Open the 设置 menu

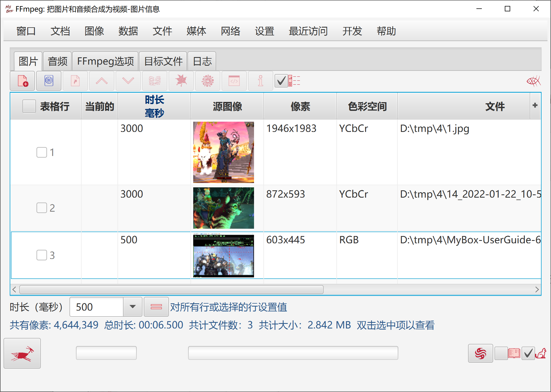click(x=264, y=31)
